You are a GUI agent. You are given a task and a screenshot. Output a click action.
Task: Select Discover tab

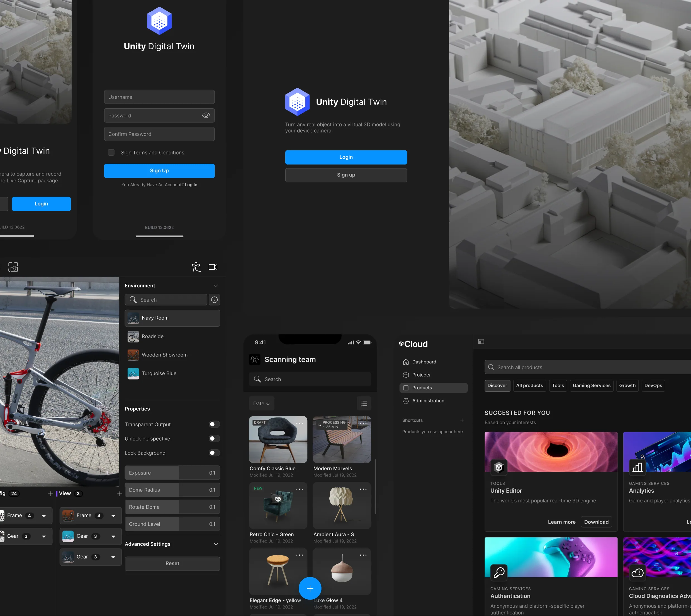[497, 385]
